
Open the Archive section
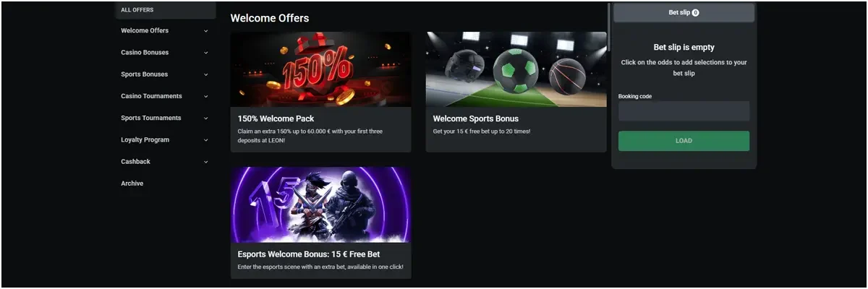(x=132, y=184)
